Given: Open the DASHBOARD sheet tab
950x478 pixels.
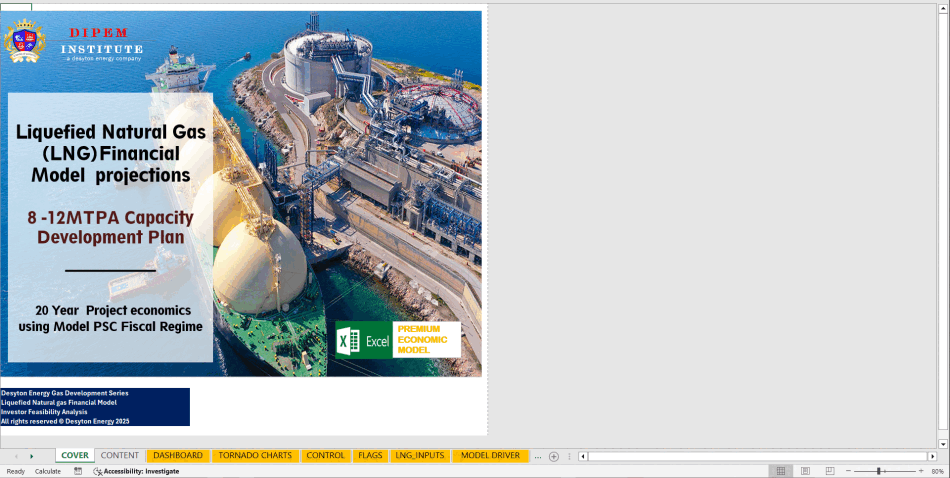Looking at the screenshot, I should (x=178, y=456).
